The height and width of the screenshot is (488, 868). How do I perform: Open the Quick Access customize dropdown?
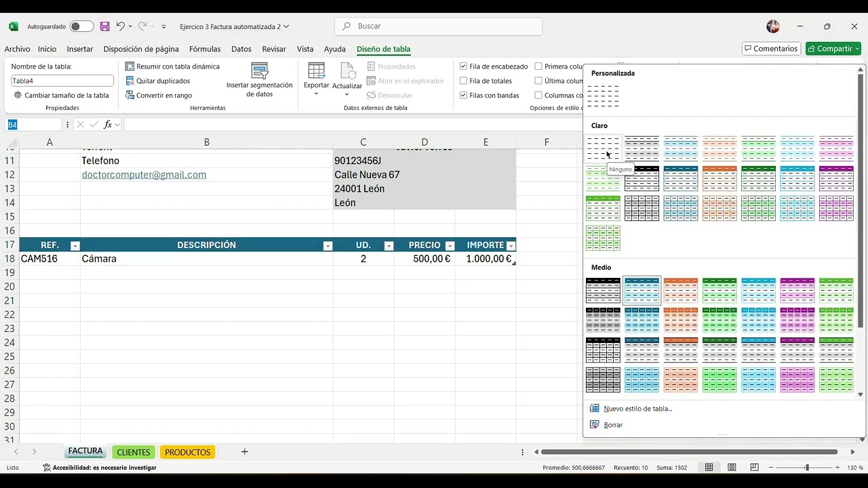coord(163,27)
